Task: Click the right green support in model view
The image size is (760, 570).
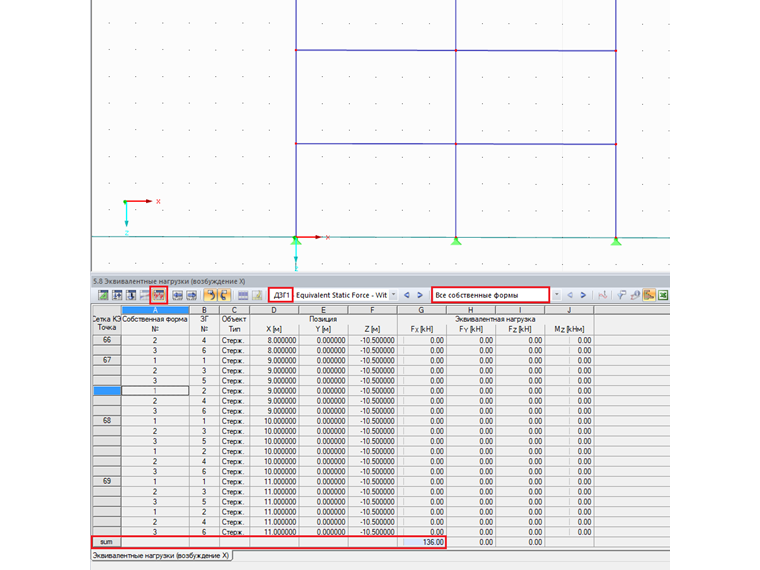Action: coord(616,241)
